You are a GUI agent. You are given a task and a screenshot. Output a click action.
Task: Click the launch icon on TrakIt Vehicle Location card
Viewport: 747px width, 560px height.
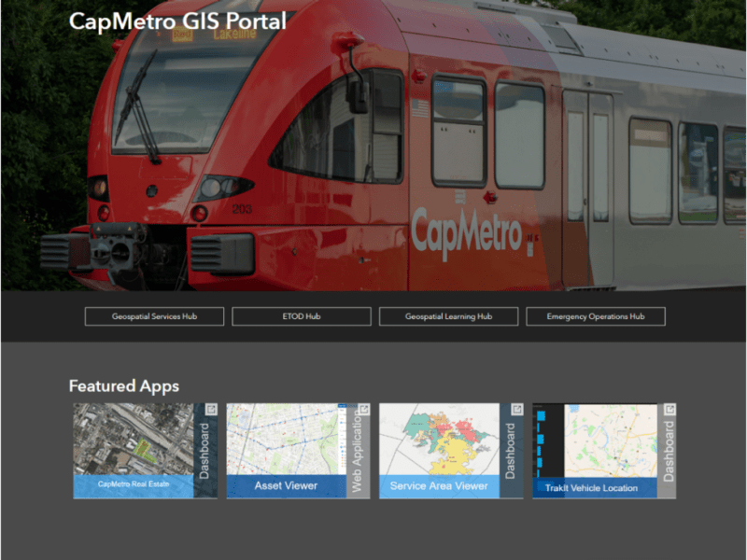(670, 409)
